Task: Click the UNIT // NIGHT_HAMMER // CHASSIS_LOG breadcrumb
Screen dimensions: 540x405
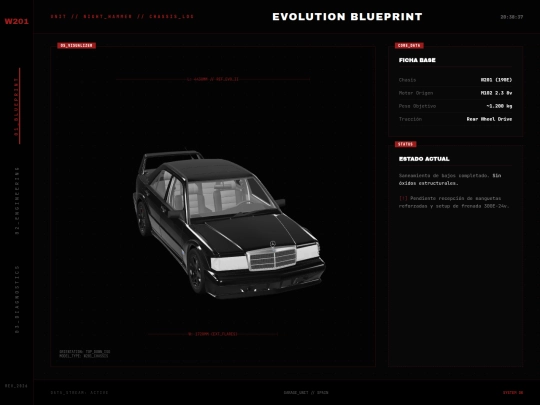Action: pyautogui.click(x=122, y=17)
